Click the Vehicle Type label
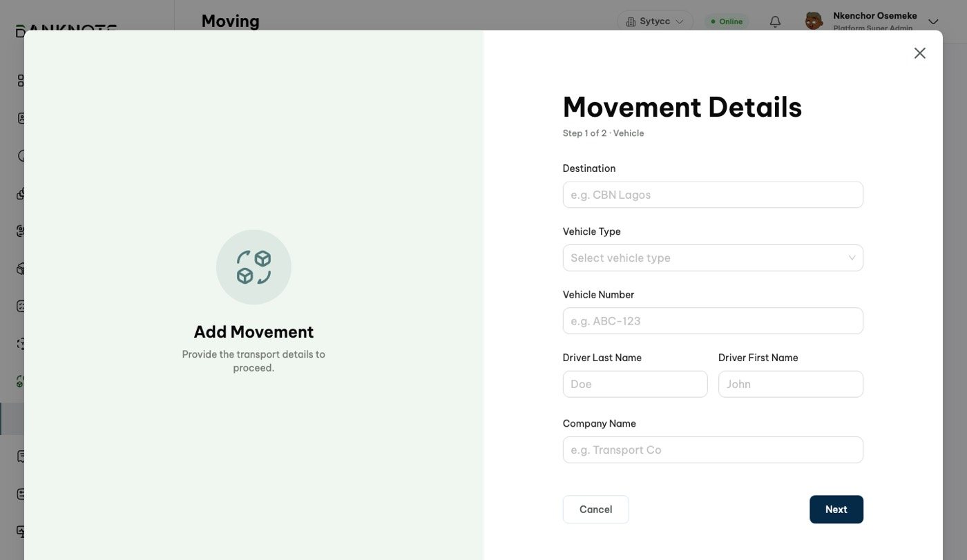The height and width of the screenshot is (560, 967). tap(592, 231)
